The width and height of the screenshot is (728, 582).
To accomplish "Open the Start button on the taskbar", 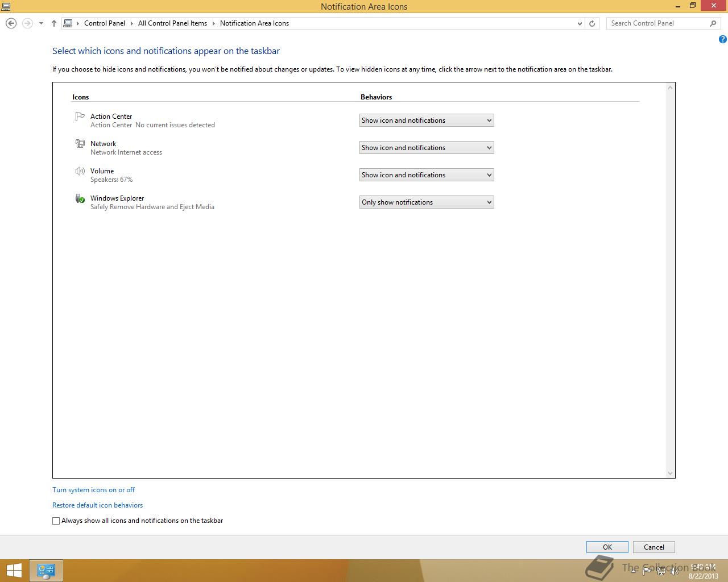I will pyautogui.click(x=14, y=571).
